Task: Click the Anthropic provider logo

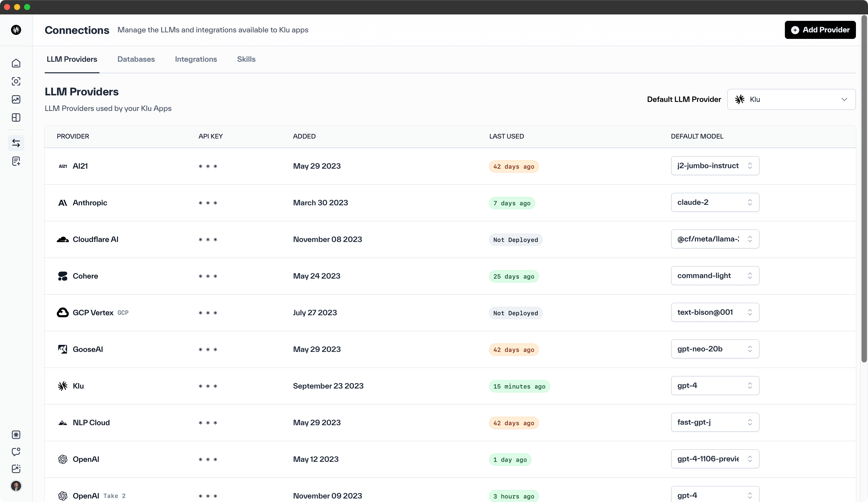Action: tap(62, 203)
